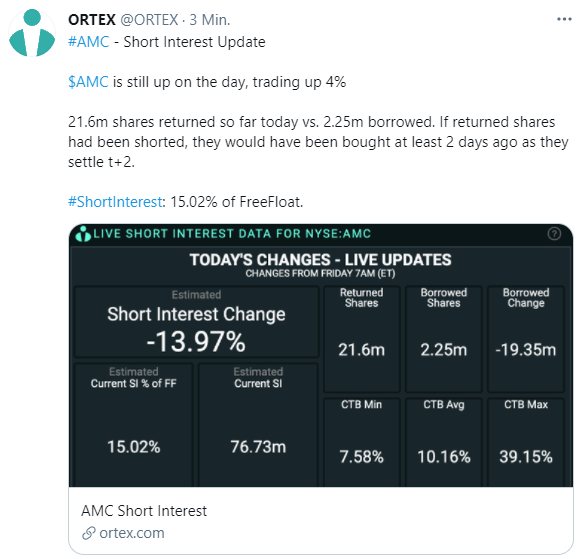
Task: Click the link chain icon beside ortex.com
Action: (89, 533)
